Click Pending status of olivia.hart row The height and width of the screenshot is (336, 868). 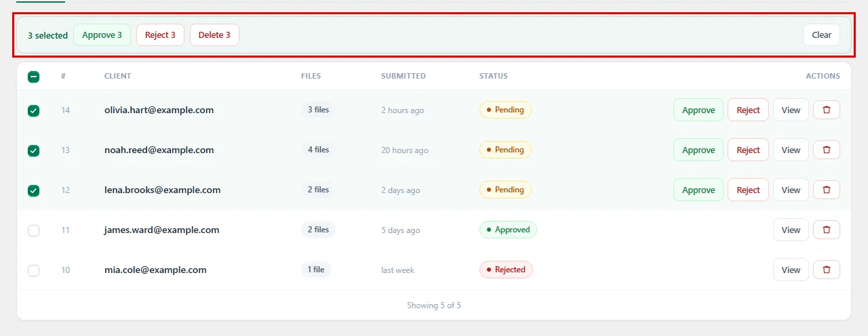[x=505, y=110]
